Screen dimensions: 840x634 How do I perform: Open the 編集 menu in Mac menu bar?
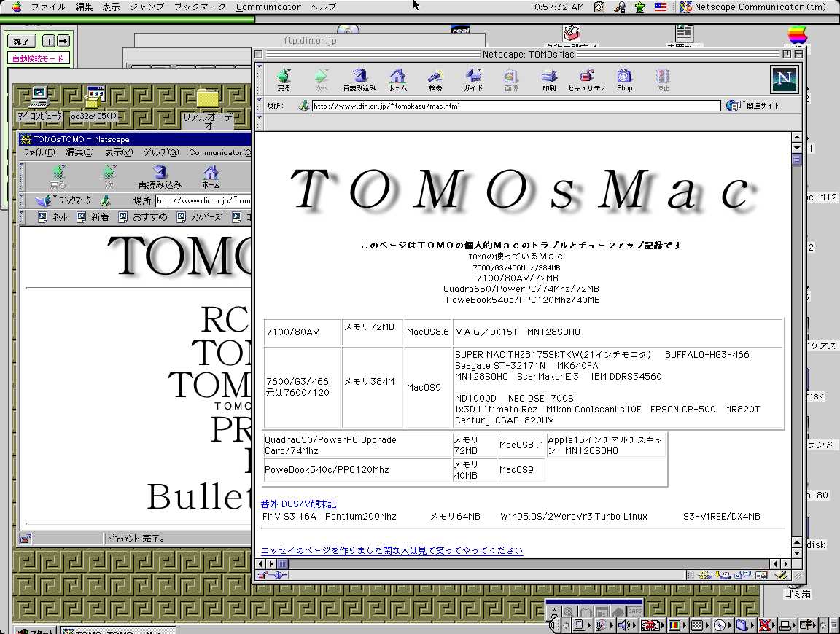pos(84,7)
